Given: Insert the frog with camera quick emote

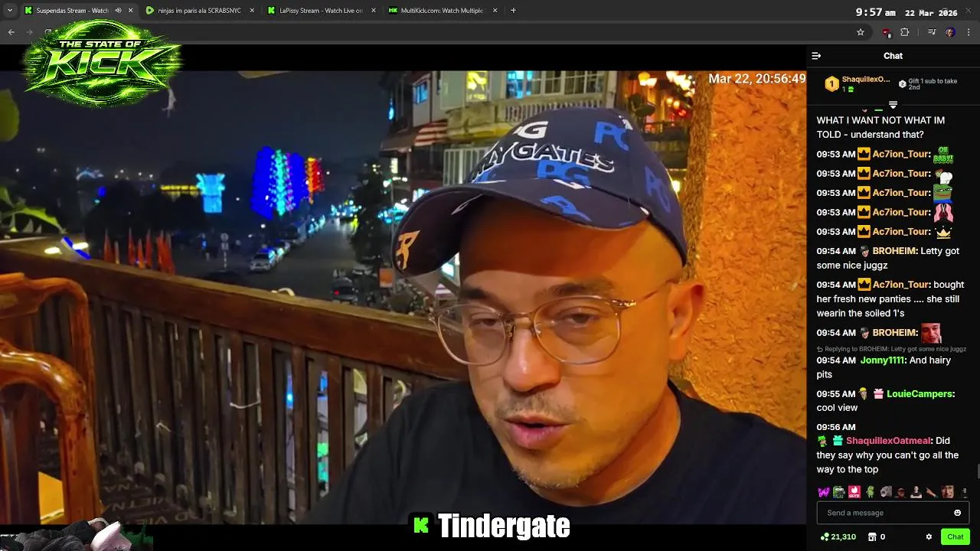Looking at the screenshot, I should [x=839, y=492].
